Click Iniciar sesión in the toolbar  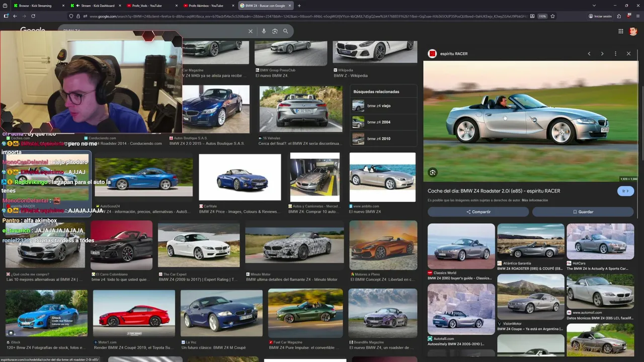coord(600,16)
